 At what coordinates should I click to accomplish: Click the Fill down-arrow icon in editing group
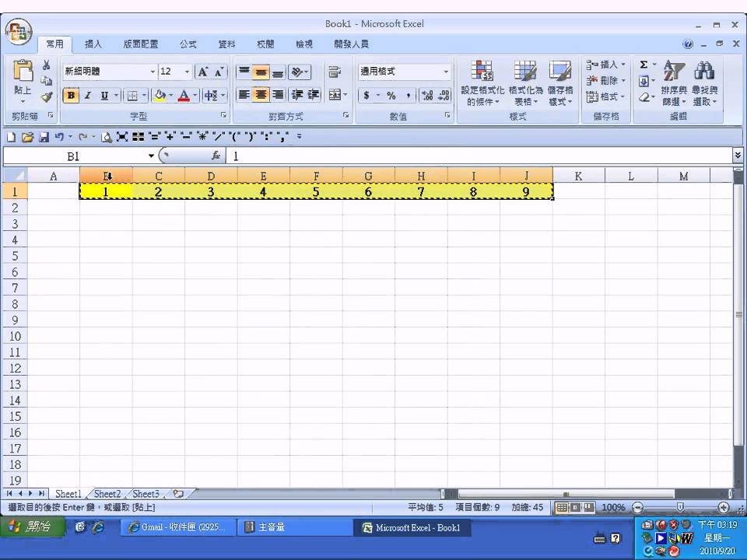644,80
